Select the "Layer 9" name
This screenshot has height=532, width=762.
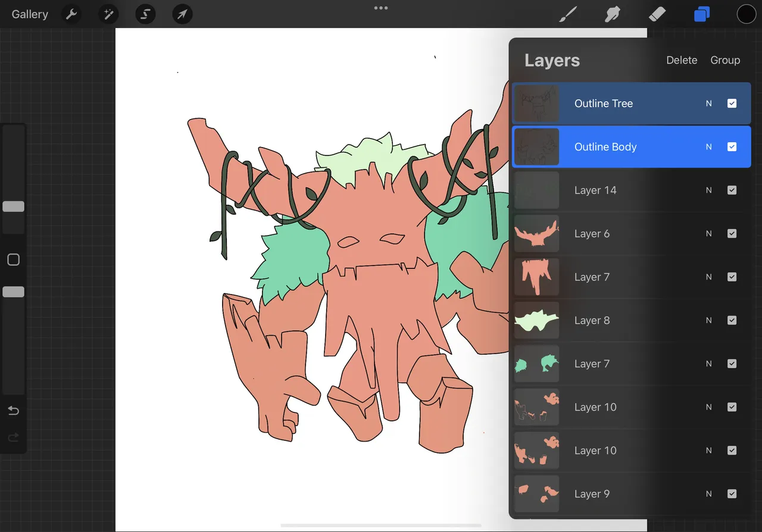coord(592,494)
